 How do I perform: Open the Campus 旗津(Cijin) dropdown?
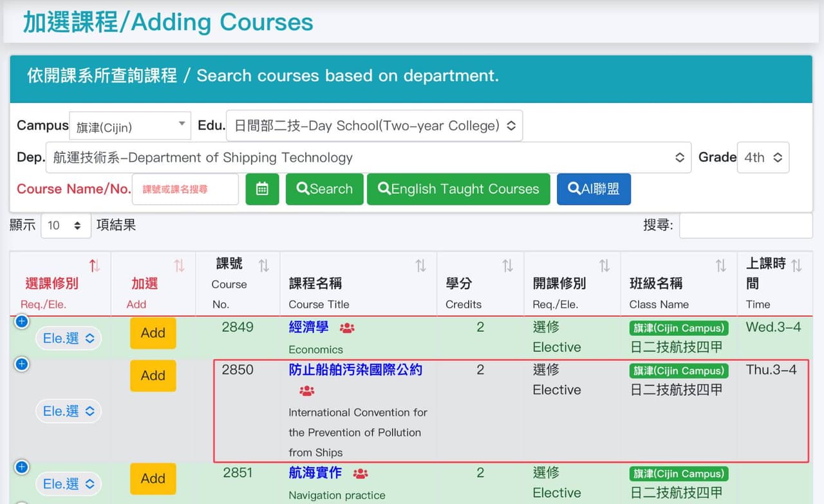pyautogui.click(x=130, y=126)
